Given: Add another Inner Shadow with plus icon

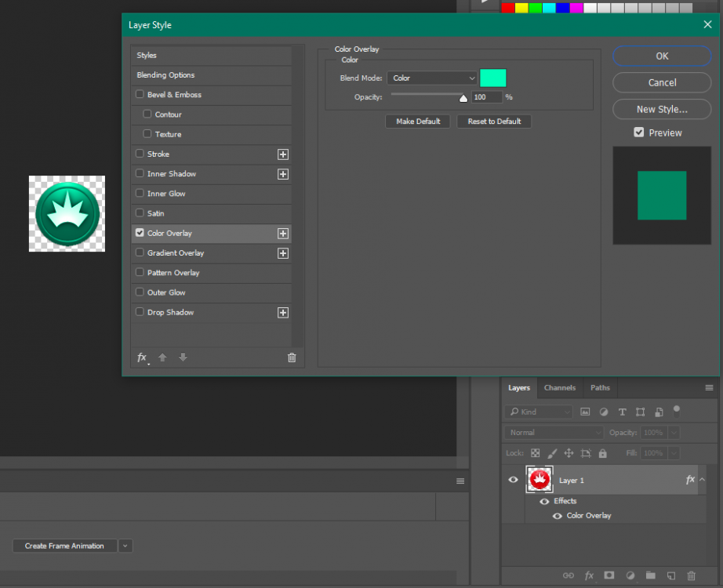Looking at the screenshot, I should point(282,174).
